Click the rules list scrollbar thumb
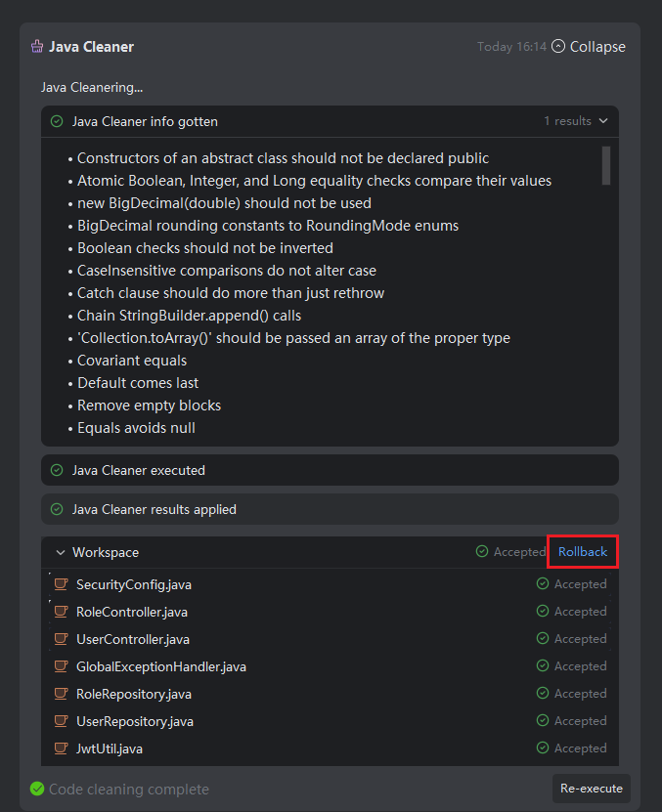 [x=606, y=166]
